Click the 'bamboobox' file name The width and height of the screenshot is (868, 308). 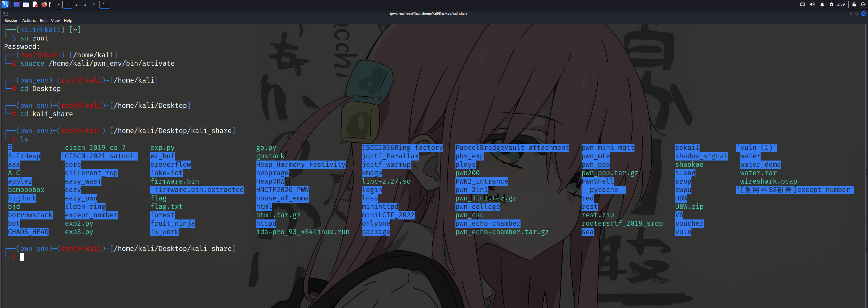point(26,190)
